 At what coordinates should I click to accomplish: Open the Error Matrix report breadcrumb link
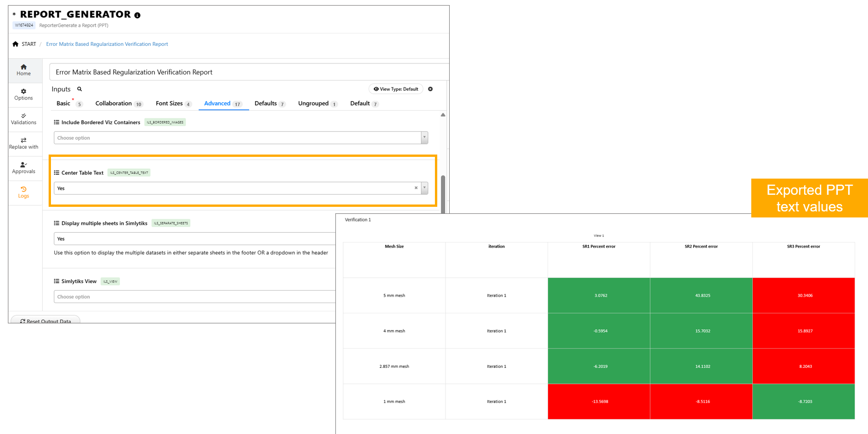pos(107,44)
